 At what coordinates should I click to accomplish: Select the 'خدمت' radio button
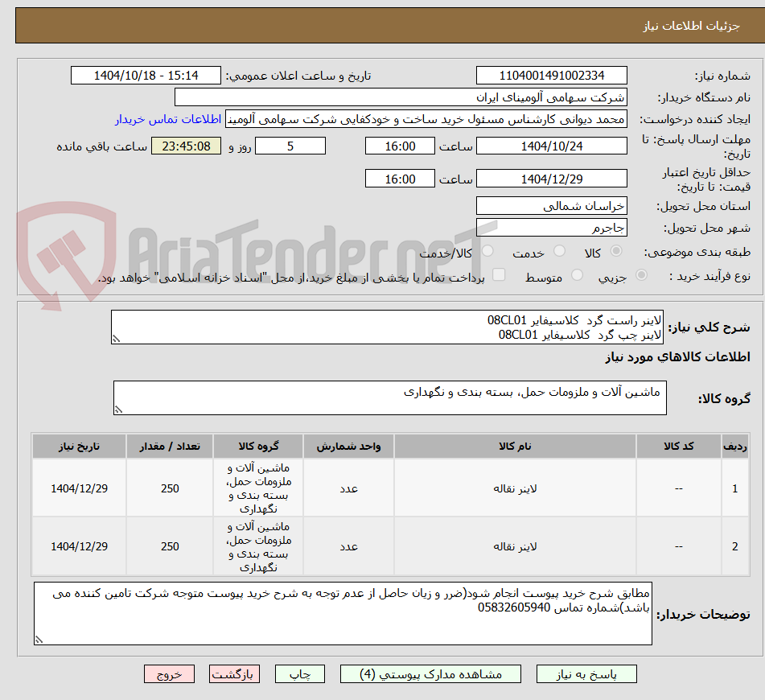pyautogui.click(x=559, y=251)
